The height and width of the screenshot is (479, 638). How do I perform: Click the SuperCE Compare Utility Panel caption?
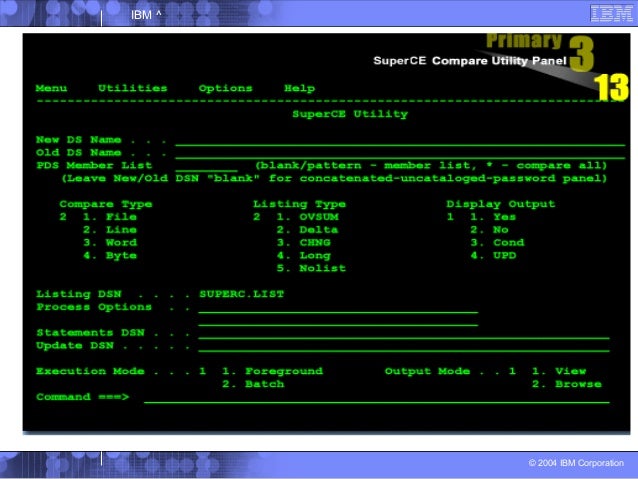pos(470,61)
